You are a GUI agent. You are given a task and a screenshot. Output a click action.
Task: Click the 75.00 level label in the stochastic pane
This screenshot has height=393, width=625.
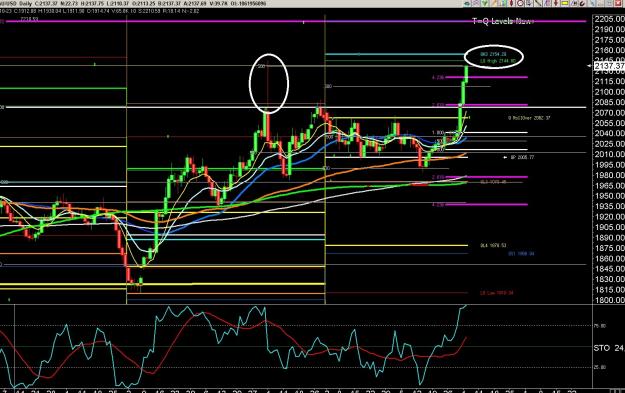pos(600,326)
